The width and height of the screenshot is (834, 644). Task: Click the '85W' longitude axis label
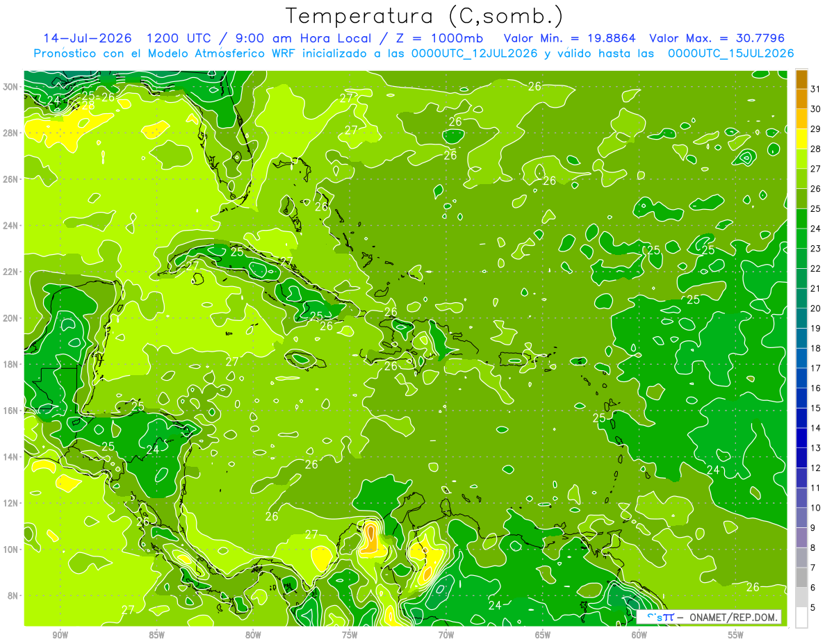pos(157,635)
